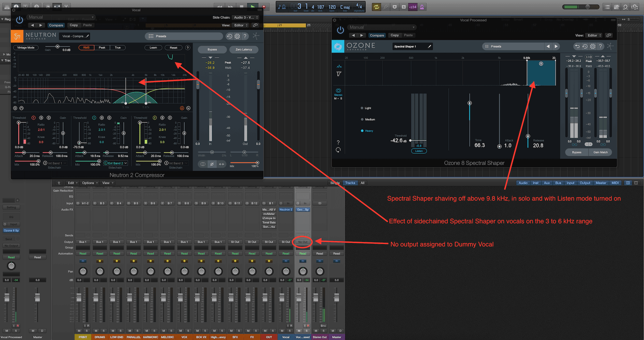The height and width of the screenshot is (340, 644).
Task: Select the Light shaping mode
Action: [366, 108]
